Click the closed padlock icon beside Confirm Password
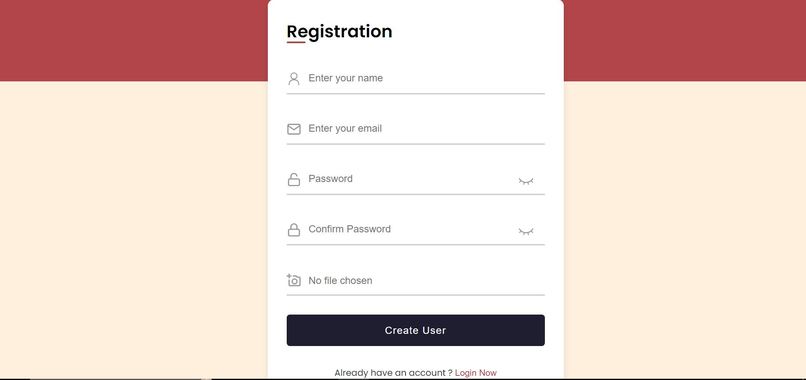This screenshot has width=806, height=380. click(x=294, y=230)
